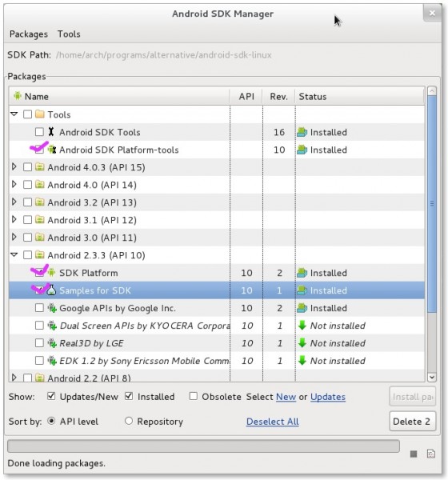Expand Android 4.0.3 (API 15)

[x=14, y=166]
